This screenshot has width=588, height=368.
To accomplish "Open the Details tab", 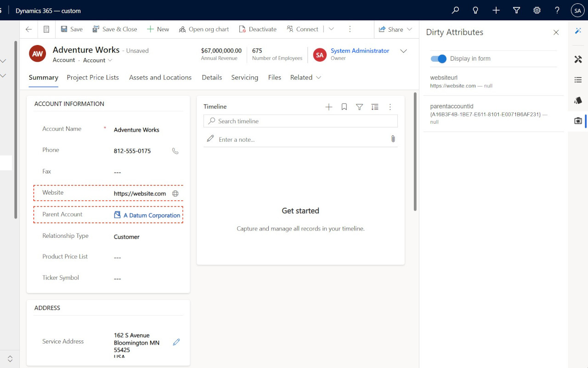I will (x=212, y=77).
